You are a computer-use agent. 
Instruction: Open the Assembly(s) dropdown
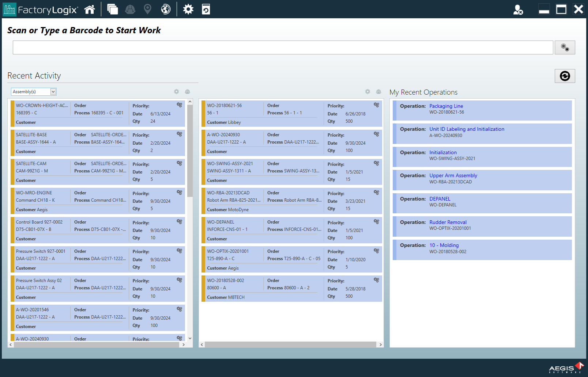34,91
